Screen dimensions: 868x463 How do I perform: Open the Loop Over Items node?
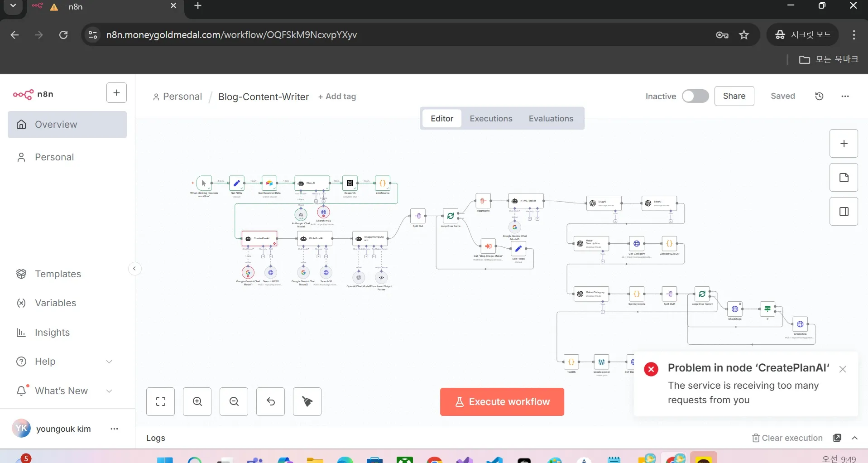(451, 216)
